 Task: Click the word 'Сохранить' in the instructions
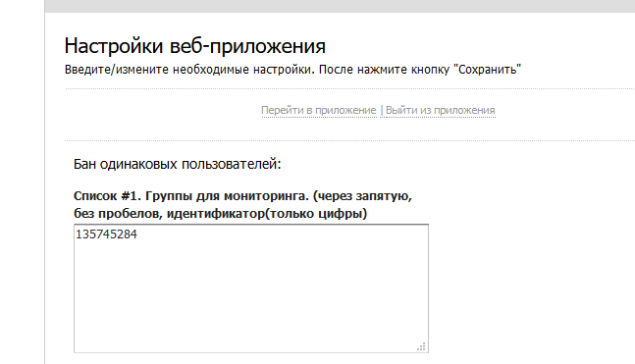488,70
